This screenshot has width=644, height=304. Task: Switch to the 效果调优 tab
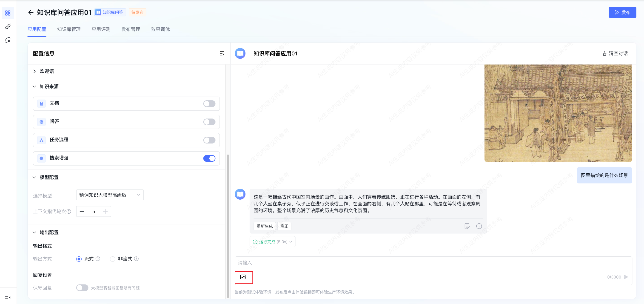coord(160,29)
